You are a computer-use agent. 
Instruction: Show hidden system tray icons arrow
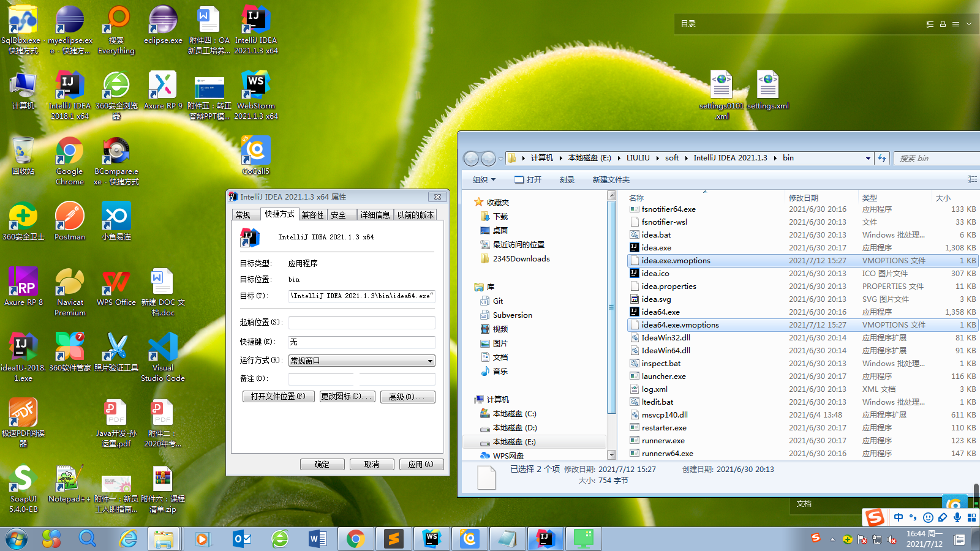tap(832, 539)
